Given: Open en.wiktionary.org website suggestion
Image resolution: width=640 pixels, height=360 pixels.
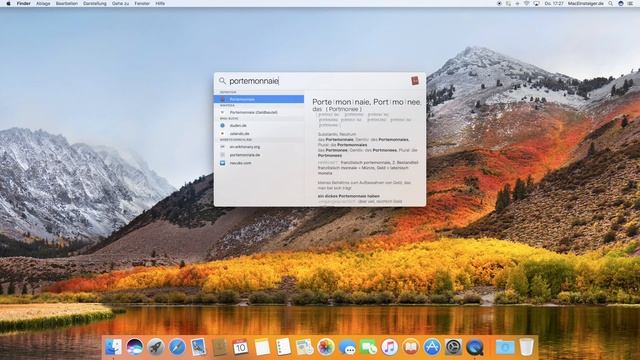Looking at the screenshot, I should click(x=259, y=147).
